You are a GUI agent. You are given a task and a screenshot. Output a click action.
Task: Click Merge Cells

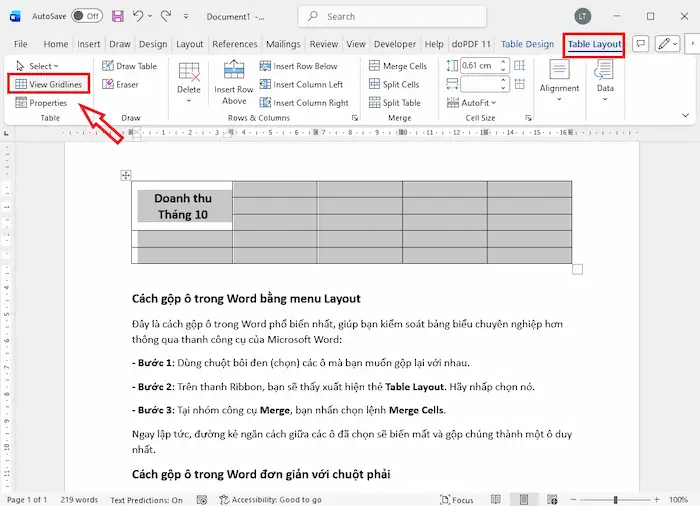coord(398,66)
